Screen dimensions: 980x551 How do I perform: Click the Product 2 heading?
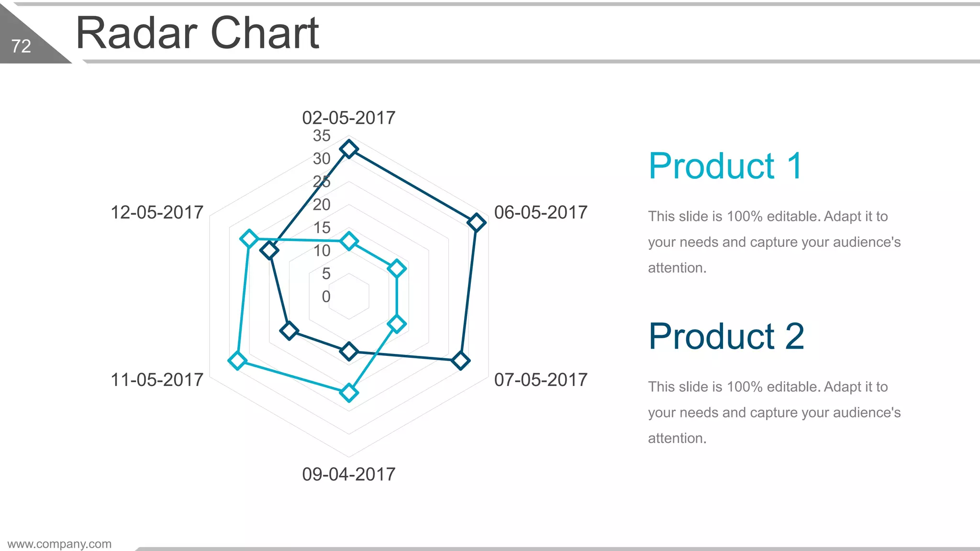[x=726, y=336]
